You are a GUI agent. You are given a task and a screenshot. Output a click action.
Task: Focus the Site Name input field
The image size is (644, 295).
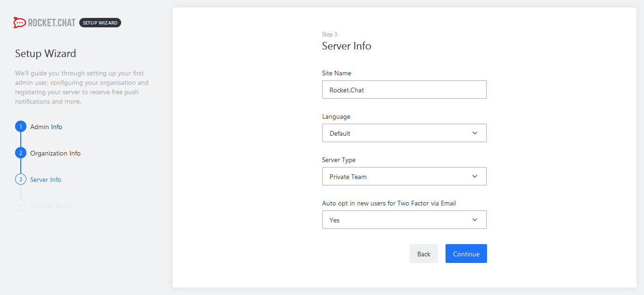(x=405, y=90)
